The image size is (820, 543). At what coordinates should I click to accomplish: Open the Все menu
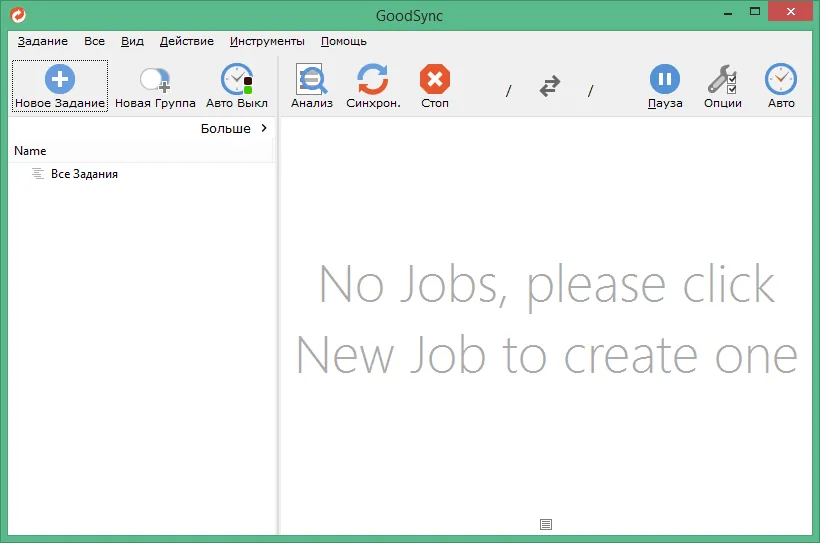point(94,41)
